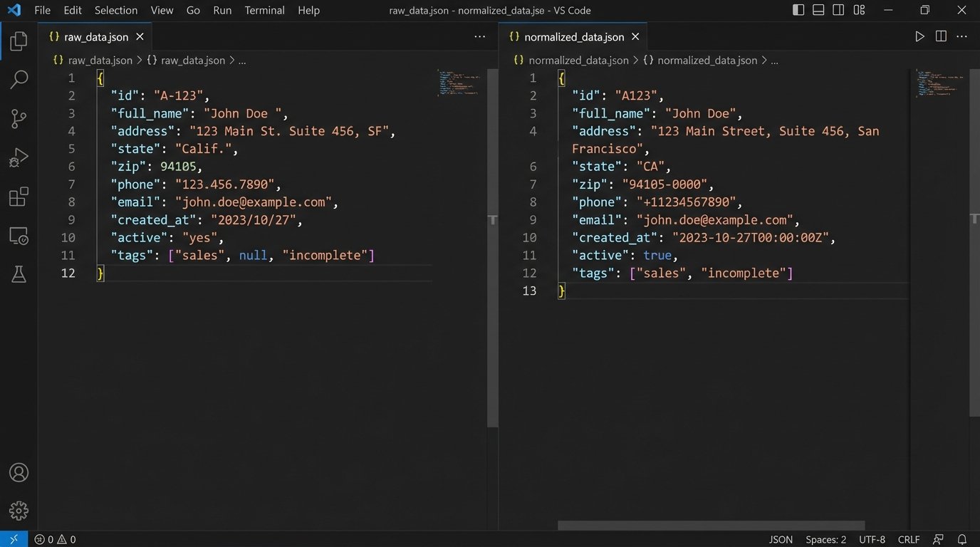Toggle the primary side bar layout button
980x547 pixels.
(798, 10)
